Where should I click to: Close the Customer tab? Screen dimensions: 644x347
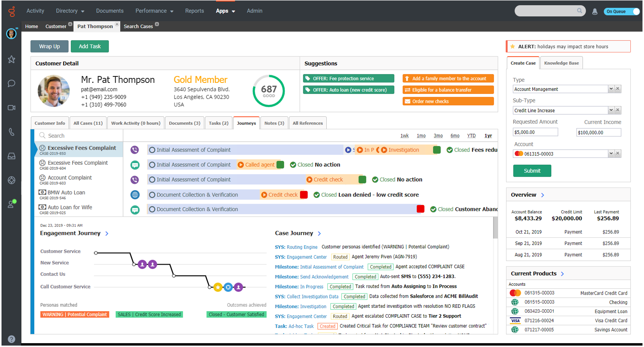[70, 24]
